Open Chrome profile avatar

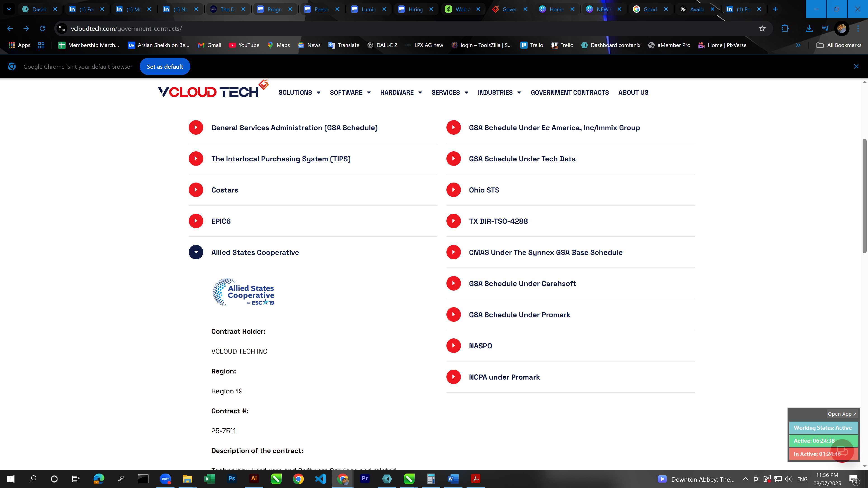(841, 29)
